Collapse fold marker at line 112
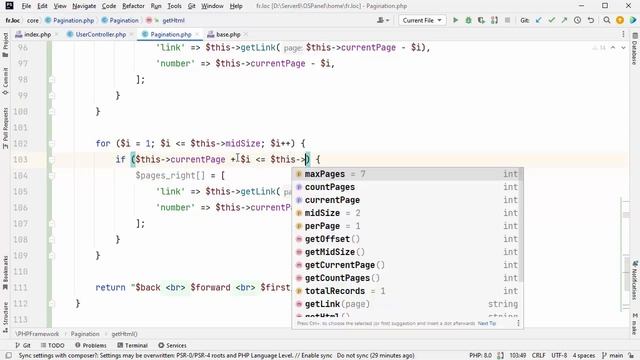Image resolution: width=640 pixels, height=360 pixels. (51, 304)
